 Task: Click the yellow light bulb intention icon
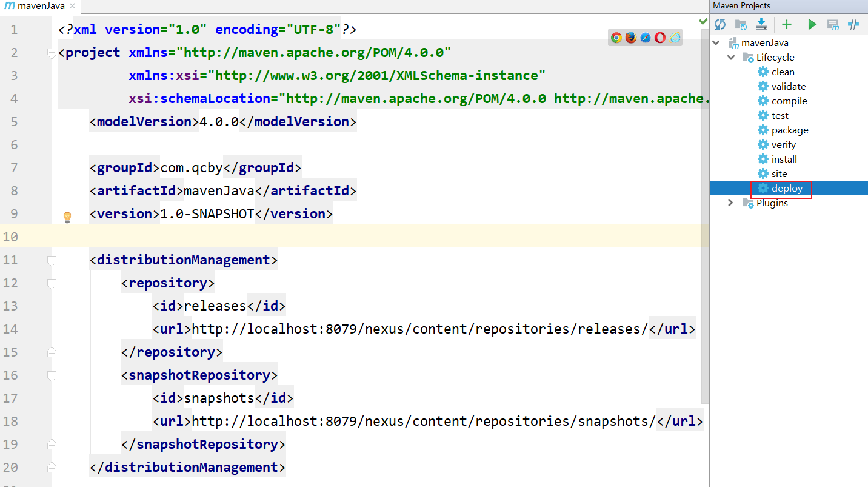click(x=67, y=217)
